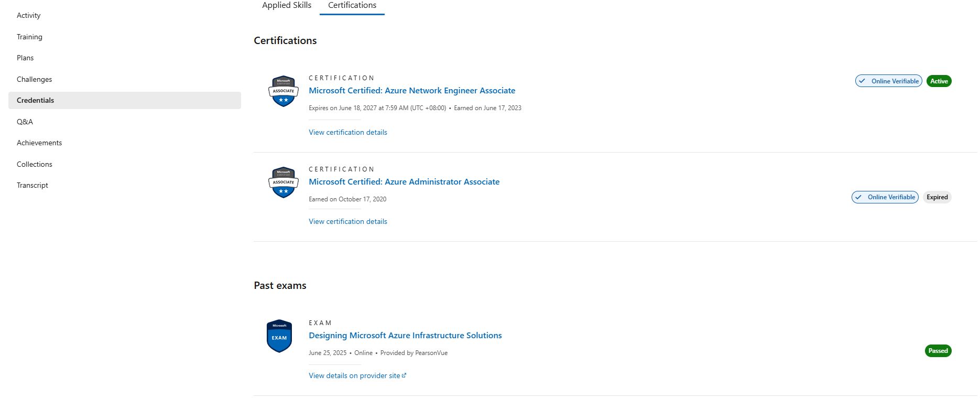Image resolution: width=980 pixels, height=398 pixels.
Task: Click the Provided by PearsonVue text
Action: tap(414, 353)
